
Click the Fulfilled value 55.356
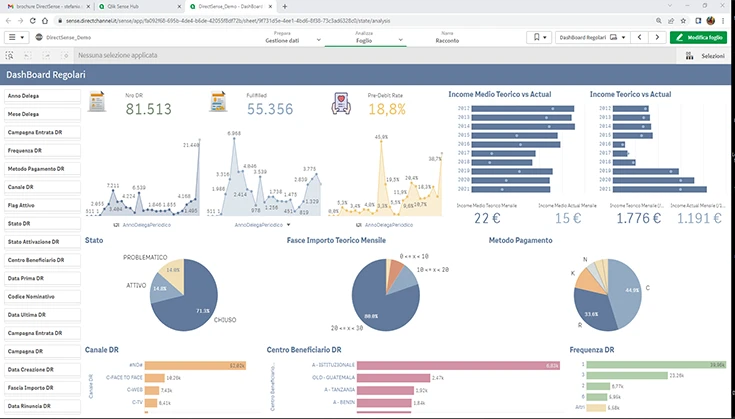click(270, 109)
